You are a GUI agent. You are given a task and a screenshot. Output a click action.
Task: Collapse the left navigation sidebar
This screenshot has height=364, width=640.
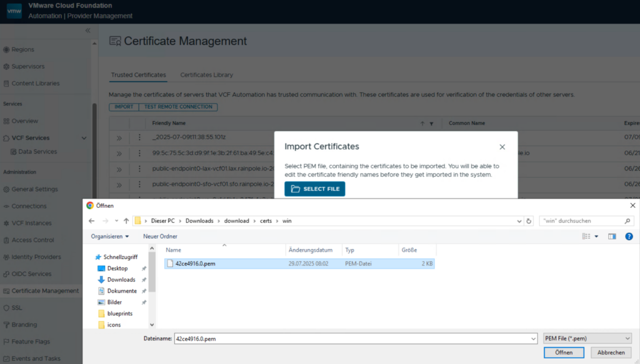87,31
